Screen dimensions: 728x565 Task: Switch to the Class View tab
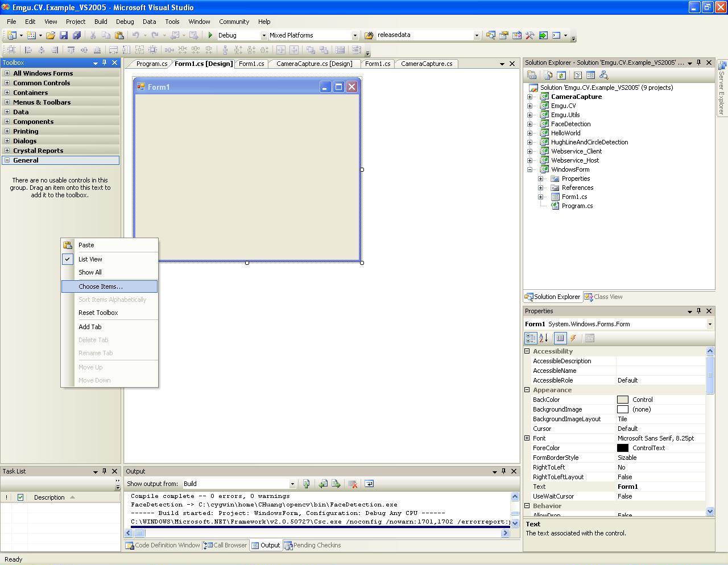coord(603,297)
